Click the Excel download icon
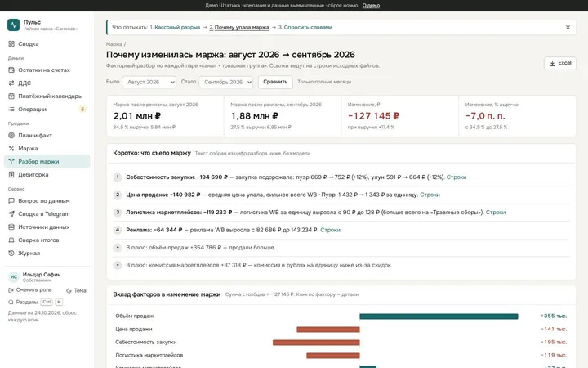The height and width of the screenshot is (368, 588). click(552, 63)
